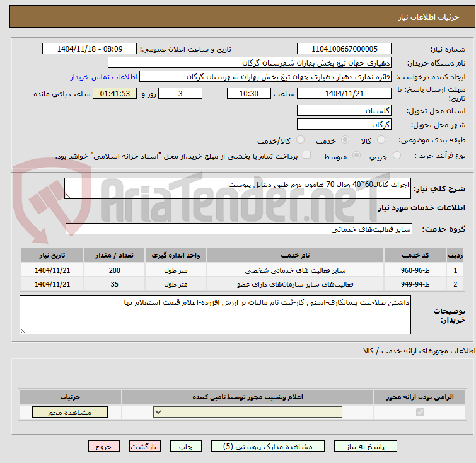Select the متوسط purchase type radio
Screen dimensions: 476x463
356,156
